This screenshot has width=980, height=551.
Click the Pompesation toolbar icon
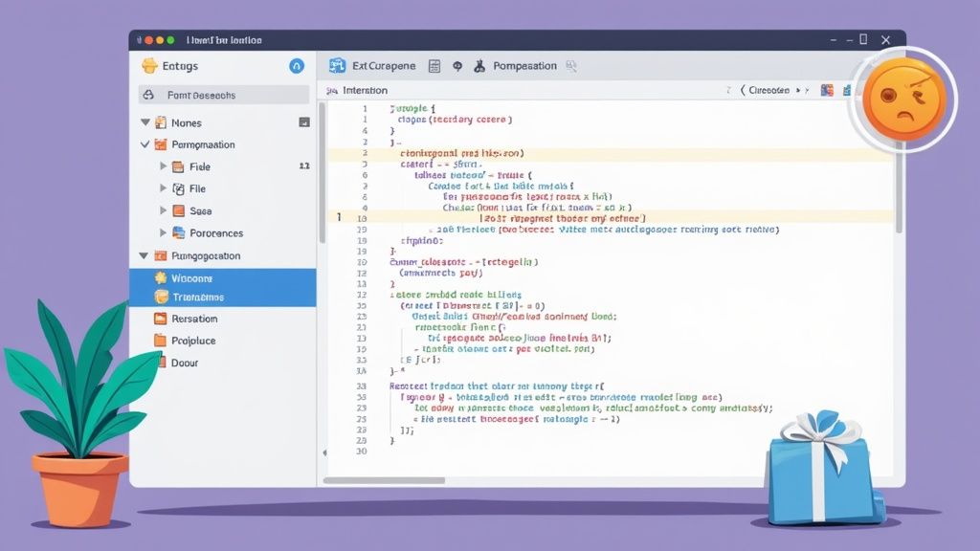coord(478,66)
